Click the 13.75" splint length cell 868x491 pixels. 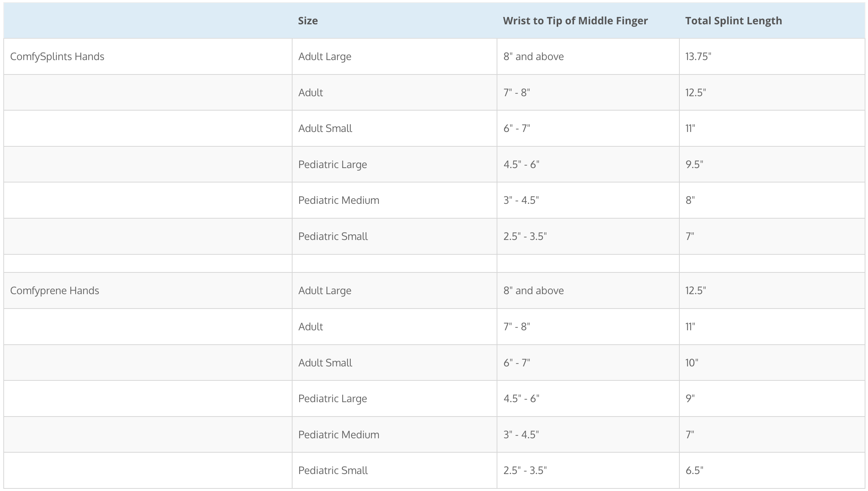tap(772, 56)
